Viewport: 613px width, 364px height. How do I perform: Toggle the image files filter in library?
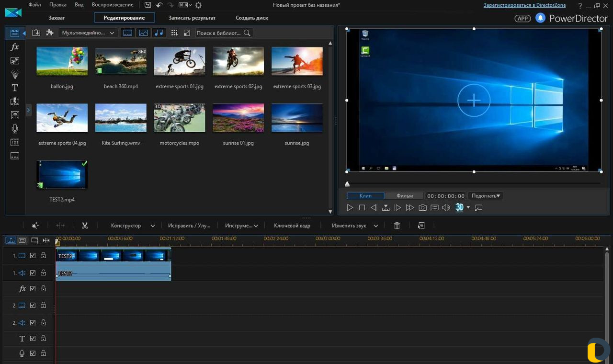point(143,33)
